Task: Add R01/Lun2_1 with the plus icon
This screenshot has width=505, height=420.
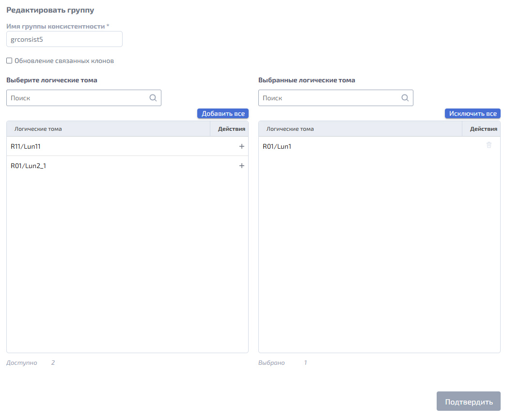Action: [241, 166]
